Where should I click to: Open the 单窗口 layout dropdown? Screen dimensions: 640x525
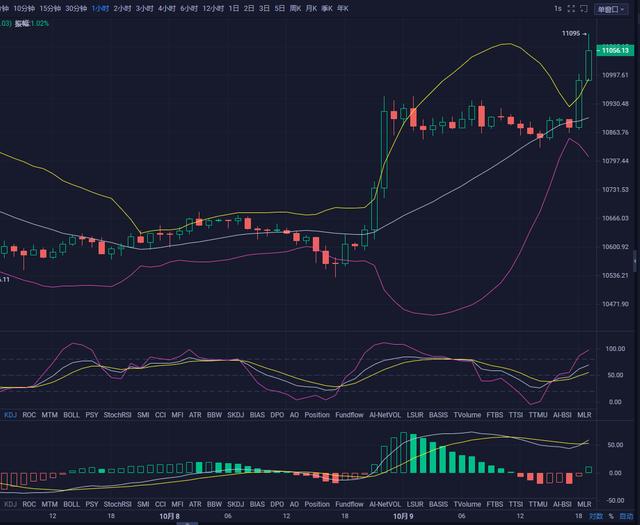click(608, 8)
